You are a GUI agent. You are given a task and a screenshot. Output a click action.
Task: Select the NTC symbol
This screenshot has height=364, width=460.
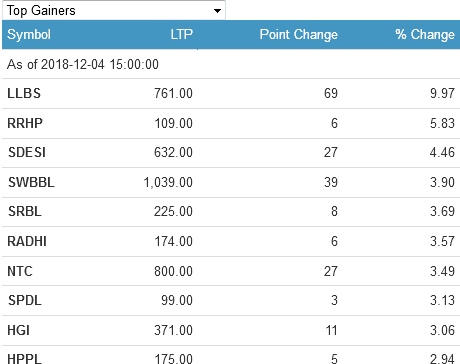click(x=20, y=271)
